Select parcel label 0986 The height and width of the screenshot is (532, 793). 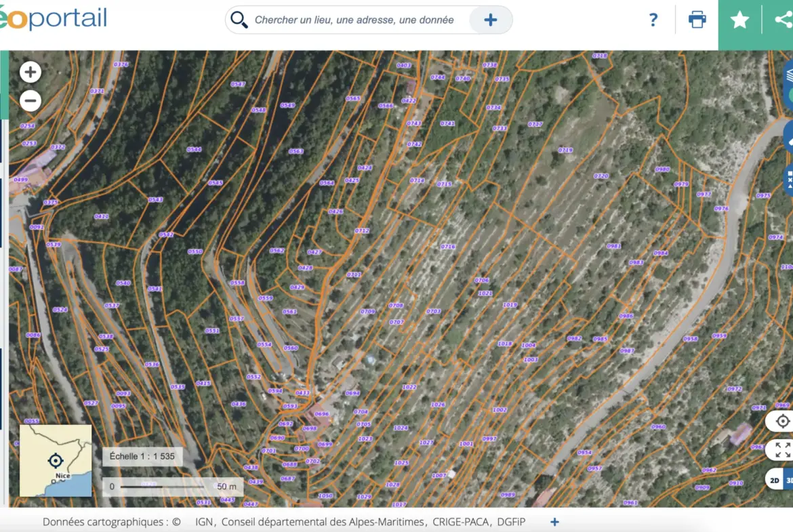pos(626,316)
